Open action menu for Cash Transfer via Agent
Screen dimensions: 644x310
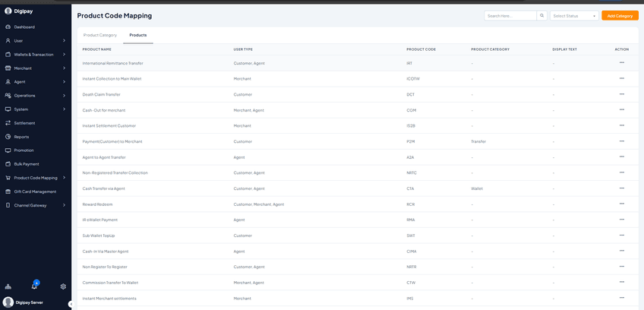pyautogui.click(x=621, y=188)
